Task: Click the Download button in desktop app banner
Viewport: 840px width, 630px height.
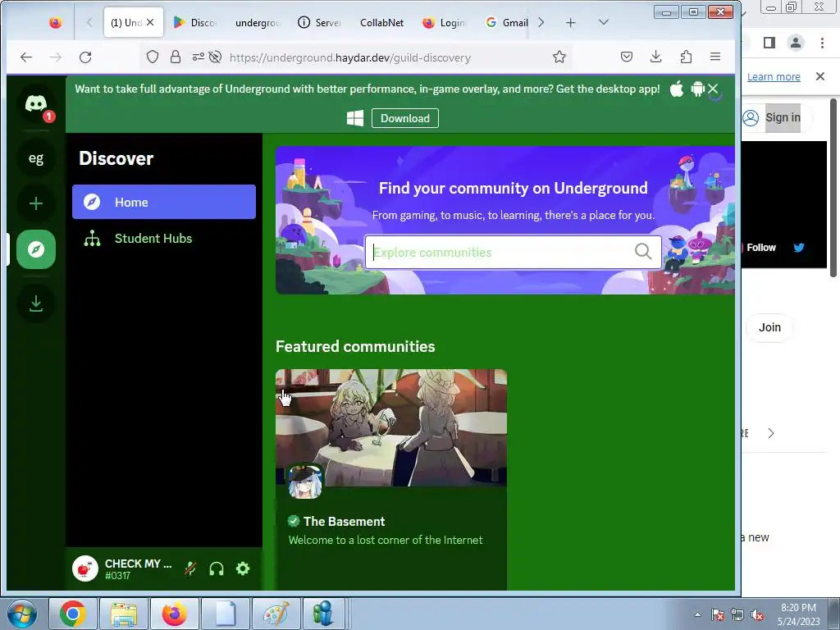Action: click(405, 118)
